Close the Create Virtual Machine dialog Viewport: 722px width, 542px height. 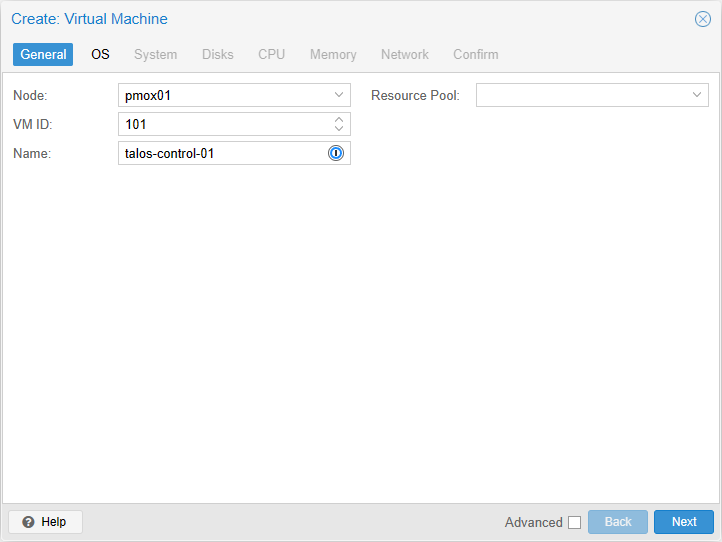coord(703,19)
